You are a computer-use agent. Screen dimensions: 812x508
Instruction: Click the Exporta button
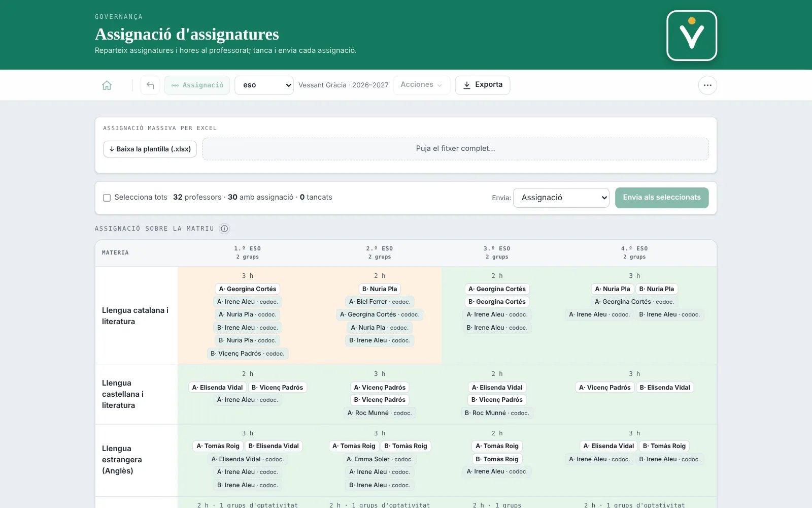coord(483,85)
